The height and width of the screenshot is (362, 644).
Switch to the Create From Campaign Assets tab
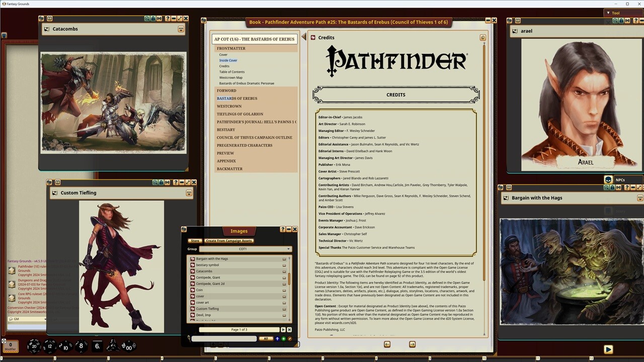coord(228,241)
